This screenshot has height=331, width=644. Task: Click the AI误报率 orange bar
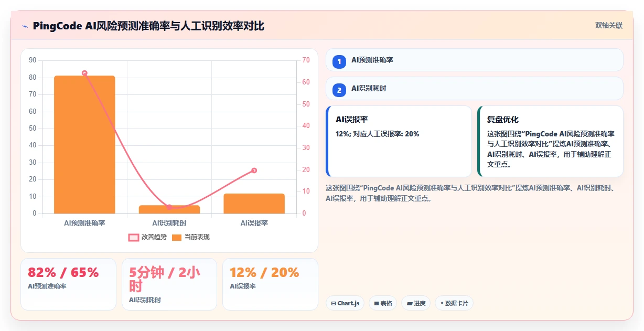[x=254, y=204]
